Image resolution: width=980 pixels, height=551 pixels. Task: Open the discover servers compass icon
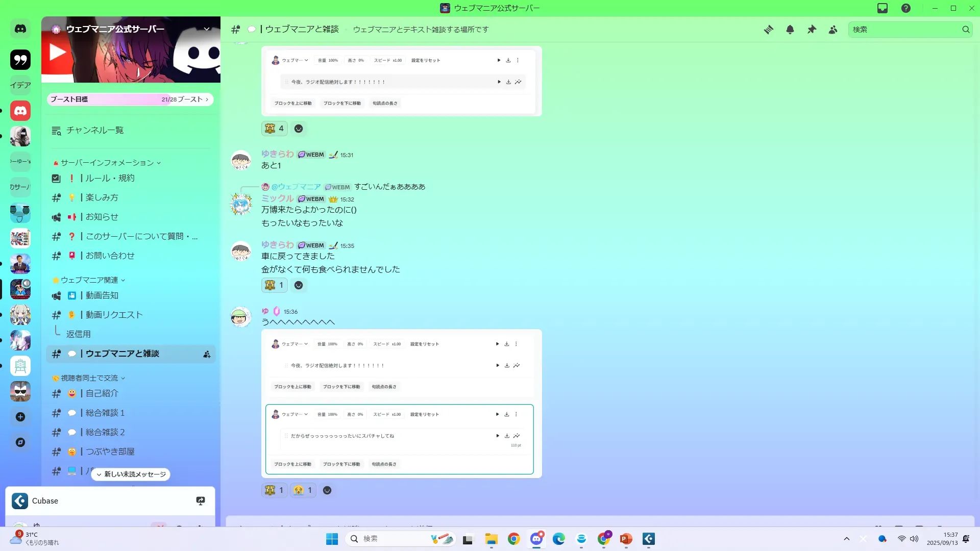click(20, 442)
